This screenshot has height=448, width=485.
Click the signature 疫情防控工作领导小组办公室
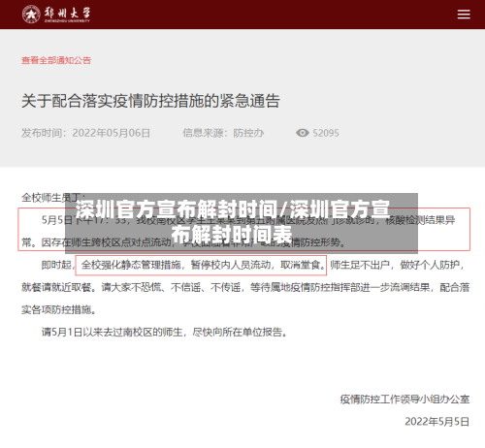pyautogui.click(x=404, y=400)
